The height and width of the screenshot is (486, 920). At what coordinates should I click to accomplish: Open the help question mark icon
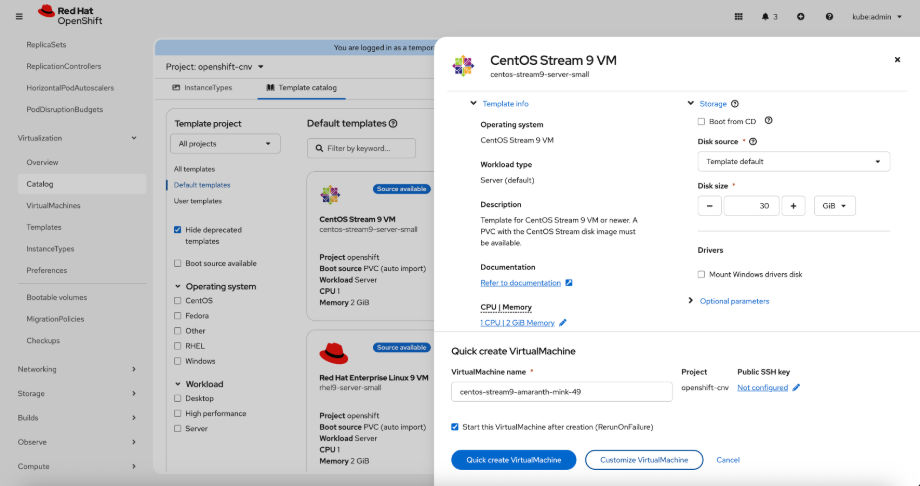click(x=829, y=16)
